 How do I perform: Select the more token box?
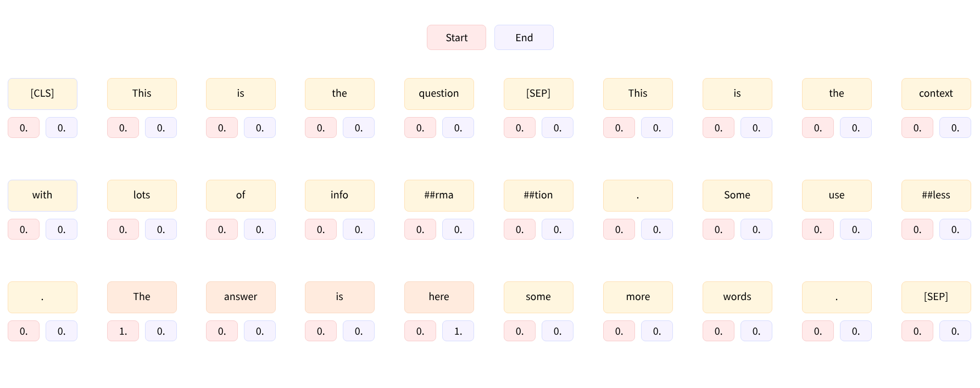coord(638,297)
